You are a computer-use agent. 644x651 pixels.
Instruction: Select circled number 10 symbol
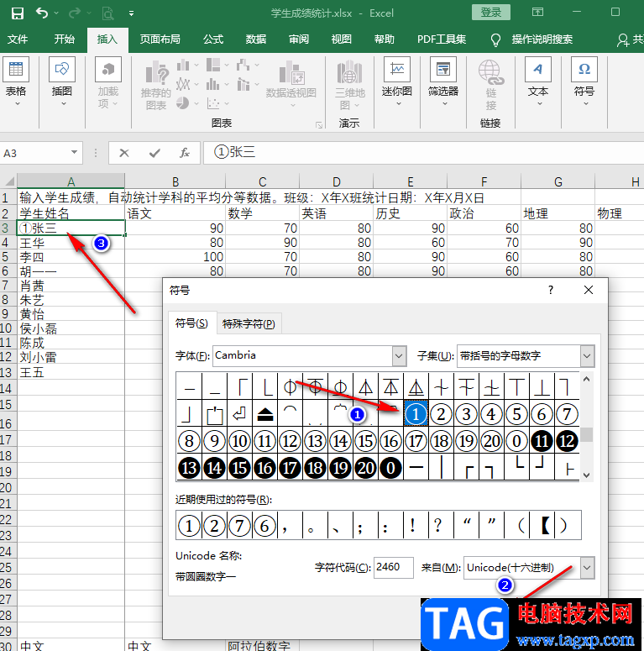pyautogui.click(x=239, y=441)
